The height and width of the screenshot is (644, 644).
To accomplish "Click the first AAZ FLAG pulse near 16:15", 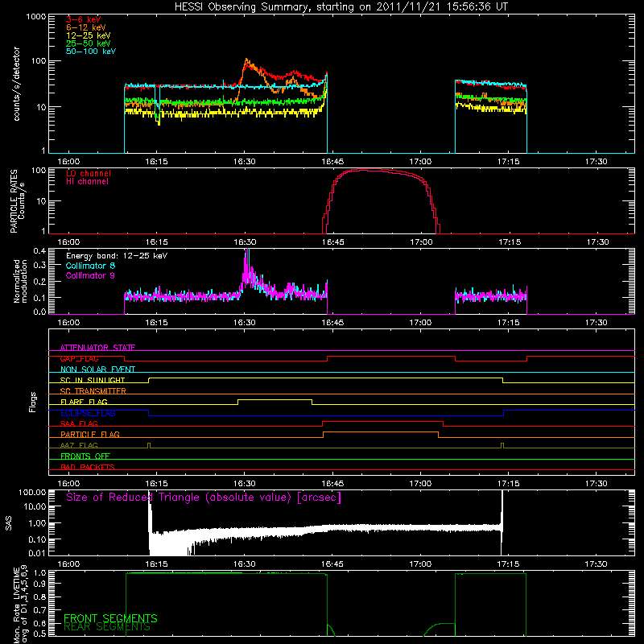I will tap(149, 445).
